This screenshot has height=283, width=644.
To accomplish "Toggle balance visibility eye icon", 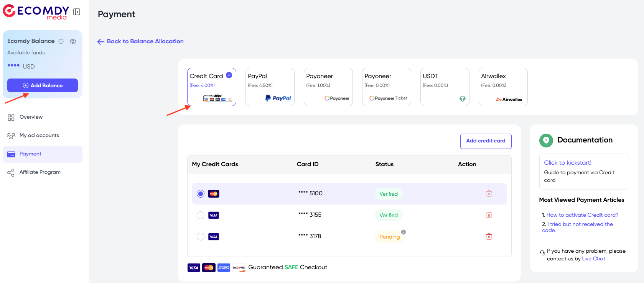I will pos(73,41).
